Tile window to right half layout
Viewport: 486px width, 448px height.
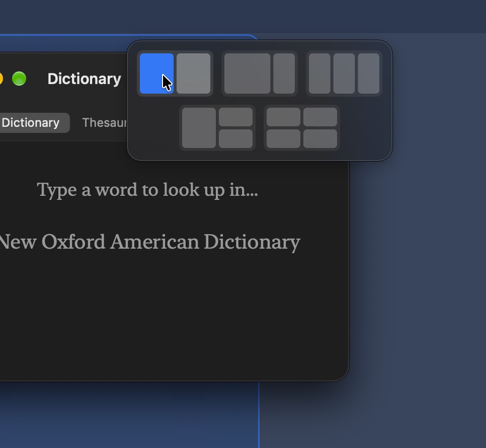coord(193,73)
